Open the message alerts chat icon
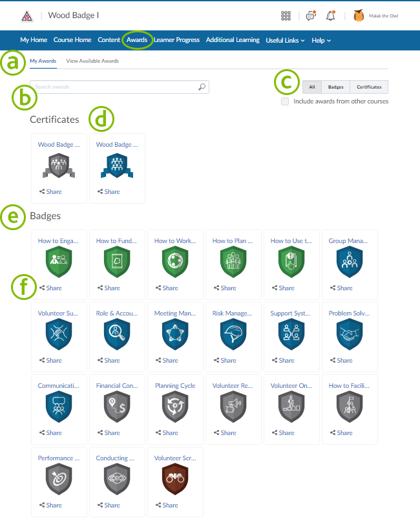 click(x=311, y=16)
